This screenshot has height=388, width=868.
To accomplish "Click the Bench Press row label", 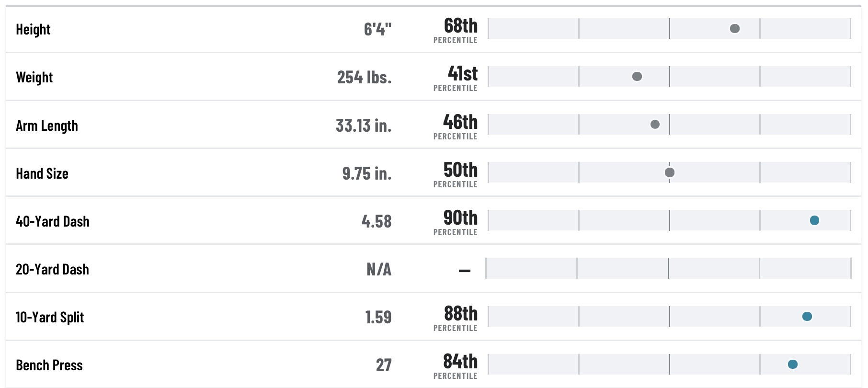I will point(49,365).
